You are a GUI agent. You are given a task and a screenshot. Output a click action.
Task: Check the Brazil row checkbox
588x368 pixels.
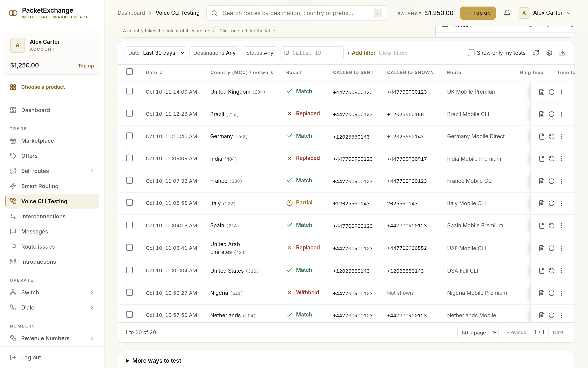[129, 113]
